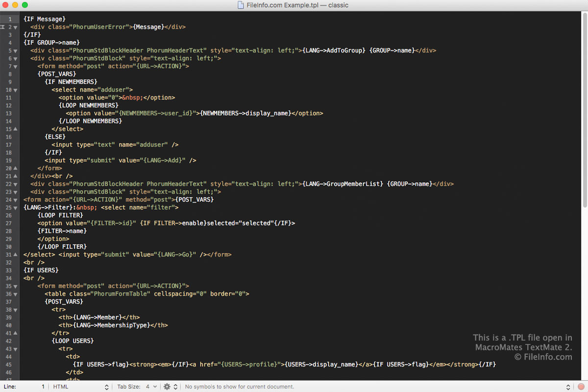Viewport: 588px width, 392px height.
Task: Collapse the form block at line 7
Action: 15,66
